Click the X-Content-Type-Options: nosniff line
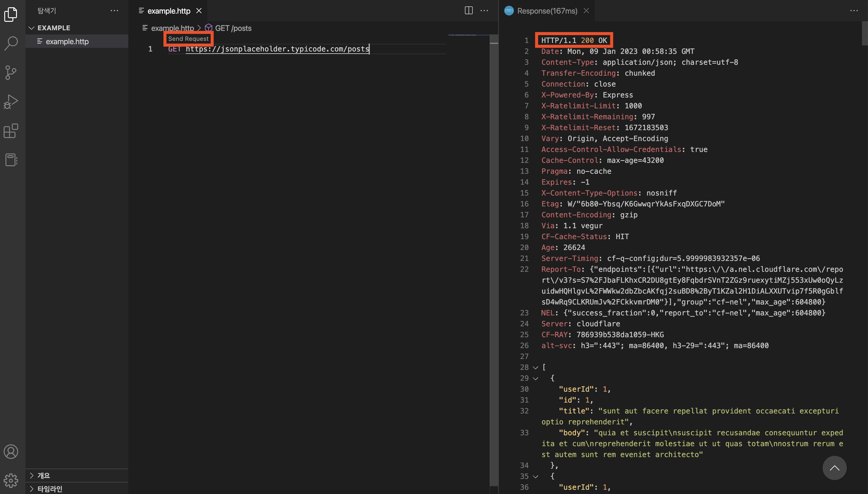The height and width of the screenshot is (494, 868). point(609,193)
